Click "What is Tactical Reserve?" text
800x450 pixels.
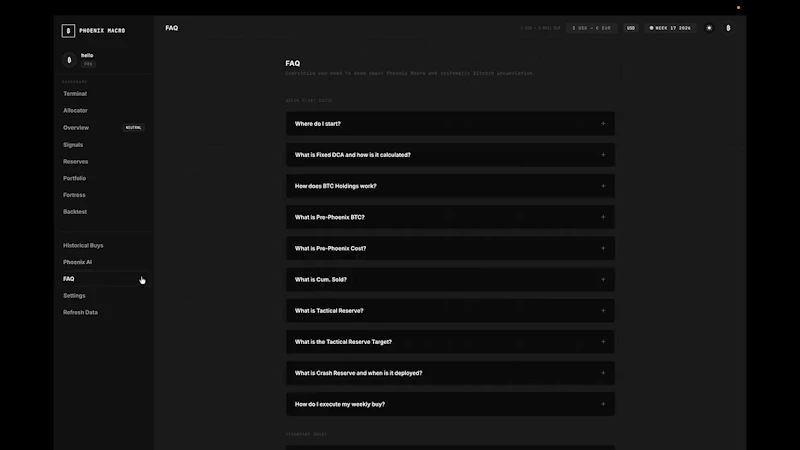329,311
